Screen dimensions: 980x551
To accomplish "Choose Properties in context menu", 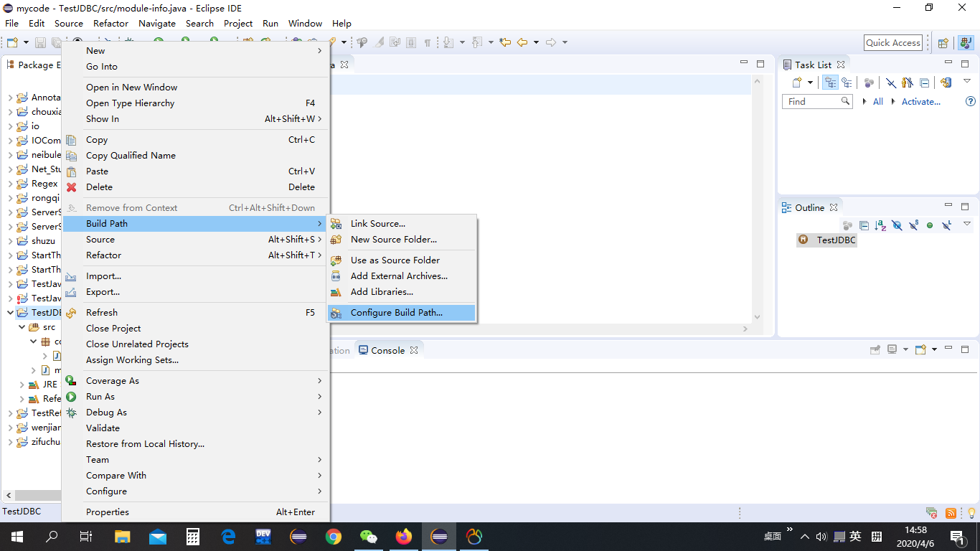I will click(195, 512).
